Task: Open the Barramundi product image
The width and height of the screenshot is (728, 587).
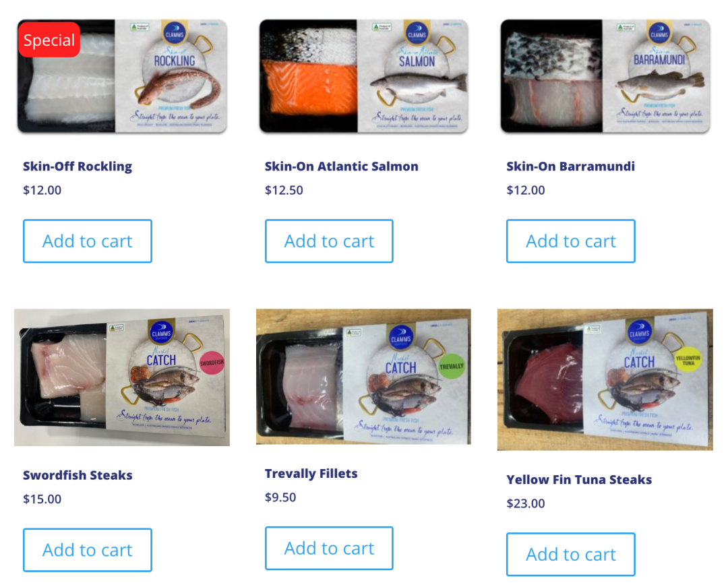Action: click(605, 76)
